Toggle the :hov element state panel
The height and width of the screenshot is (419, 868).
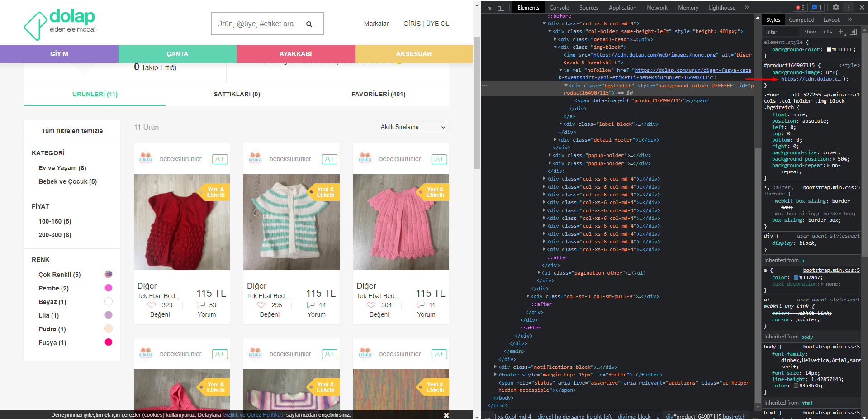click(x=810, y=32)
